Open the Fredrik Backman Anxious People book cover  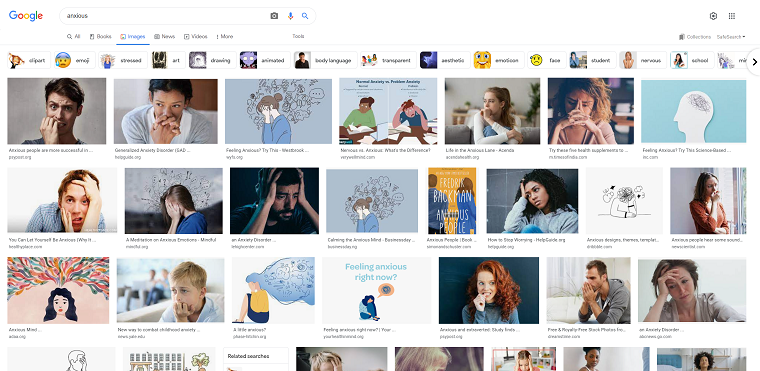pyautogui.click(x=452, y=201)
